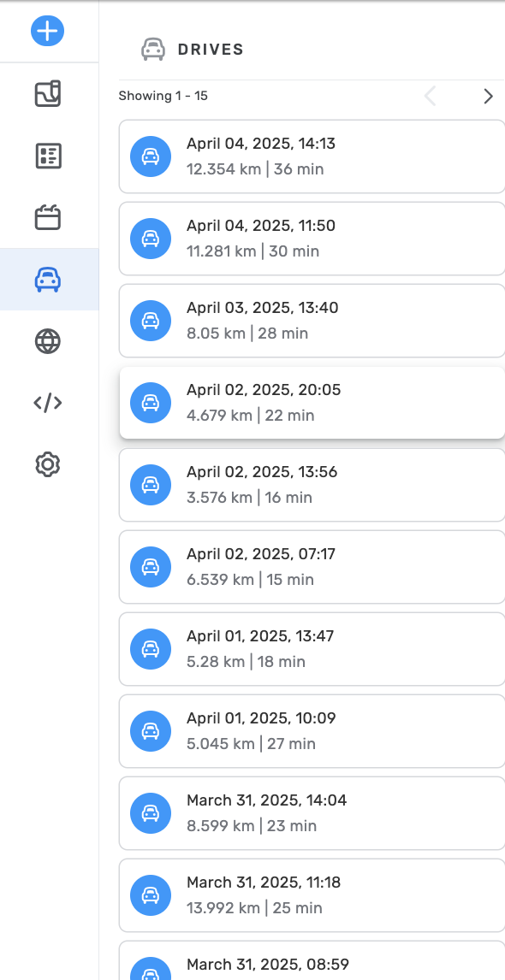Open the 6.539 km drive entry
Viewport: 505px width, 980px height.
312,567
